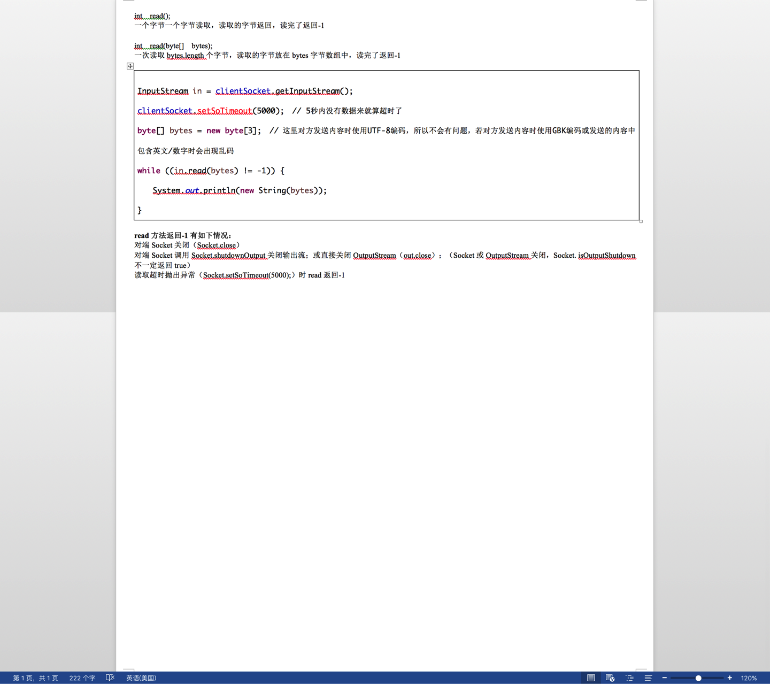Image resolution: width=770 pixels, height=700 pixels.
Task: Click the page count '第 1 页, 共 1 页'
Action: click(x=35, y=678)
